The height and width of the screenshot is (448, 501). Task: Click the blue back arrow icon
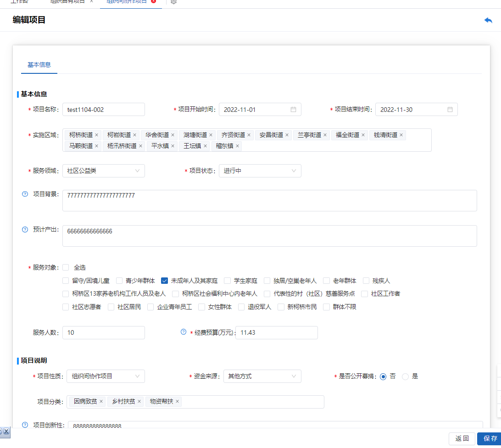[x=488, y=20]
